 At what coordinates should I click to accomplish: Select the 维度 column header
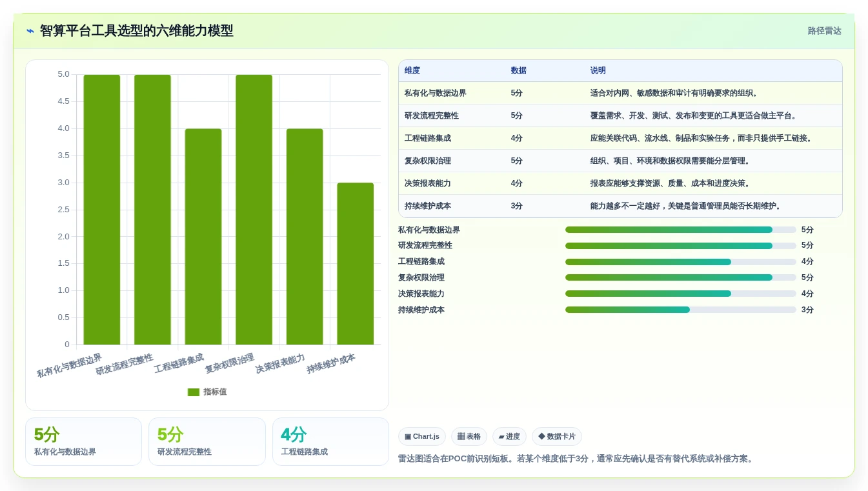pyautogui.click(x=412, y=71)
